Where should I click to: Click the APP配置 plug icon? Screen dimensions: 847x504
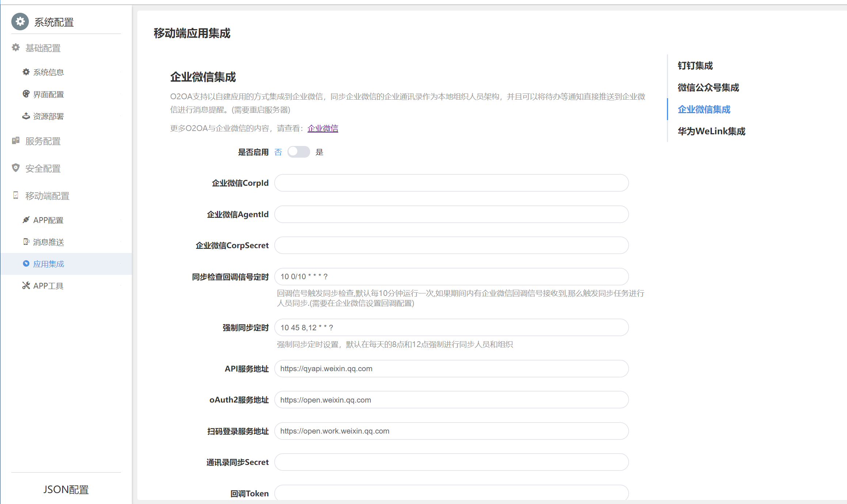tap(26, 220)
